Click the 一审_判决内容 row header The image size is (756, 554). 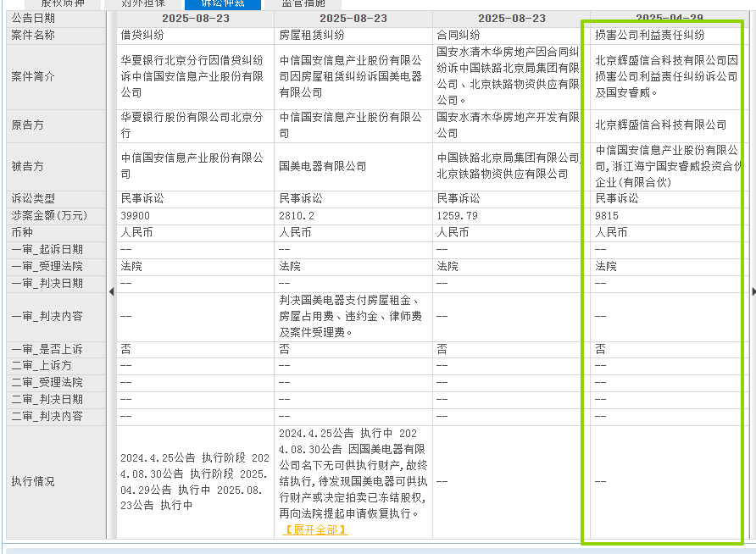(x=56, y=317)
